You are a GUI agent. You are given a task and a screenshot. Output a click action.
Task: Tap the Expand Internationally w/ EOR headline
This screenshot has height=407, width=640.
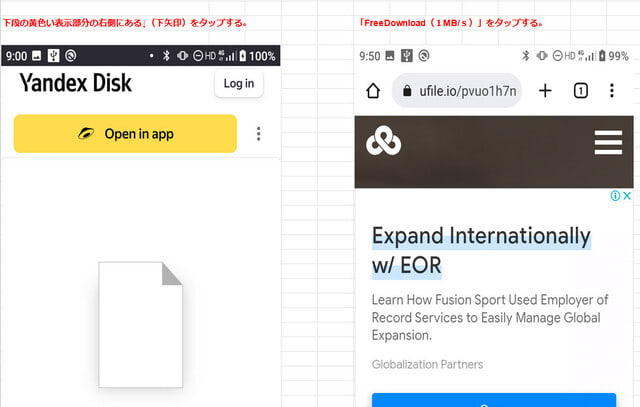click(481, 251)
